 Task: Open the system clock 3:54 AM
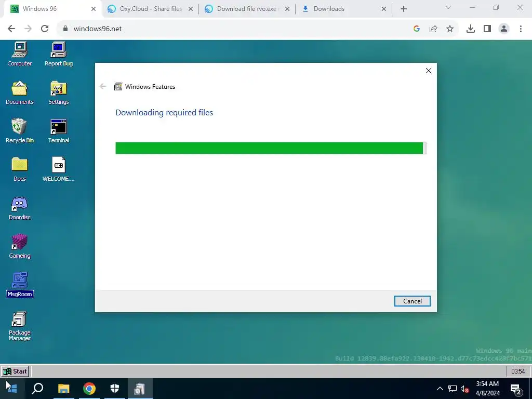pyautogui.click(x=487, y=389)
